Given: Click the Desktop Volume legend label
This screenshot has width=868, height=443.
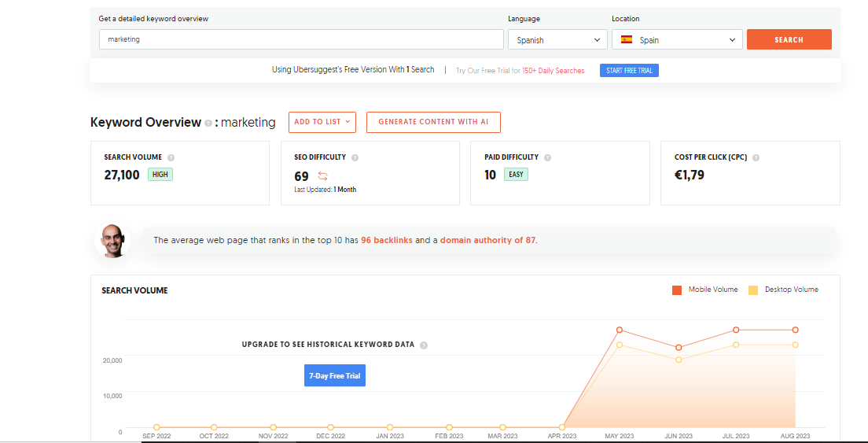Looking at the screenshot, I should pyautogui.click(x=792, y=290).
